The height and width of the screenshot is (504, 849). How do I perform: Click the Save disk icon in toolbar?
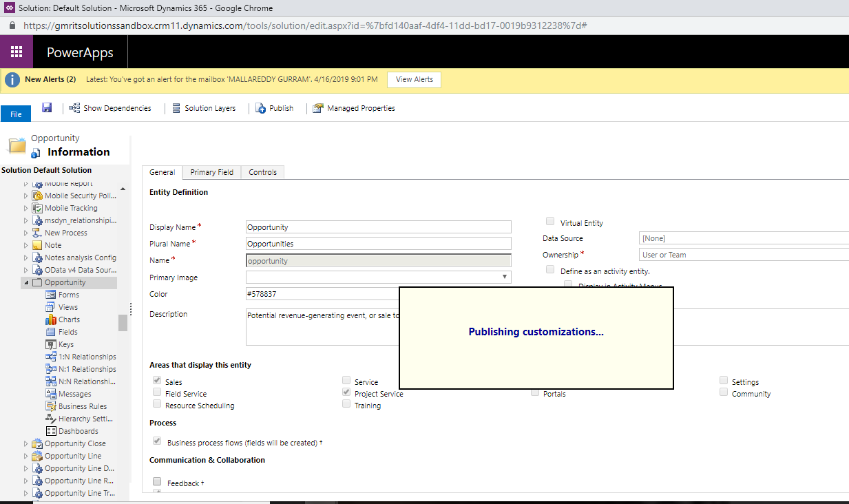coord(47,107)
